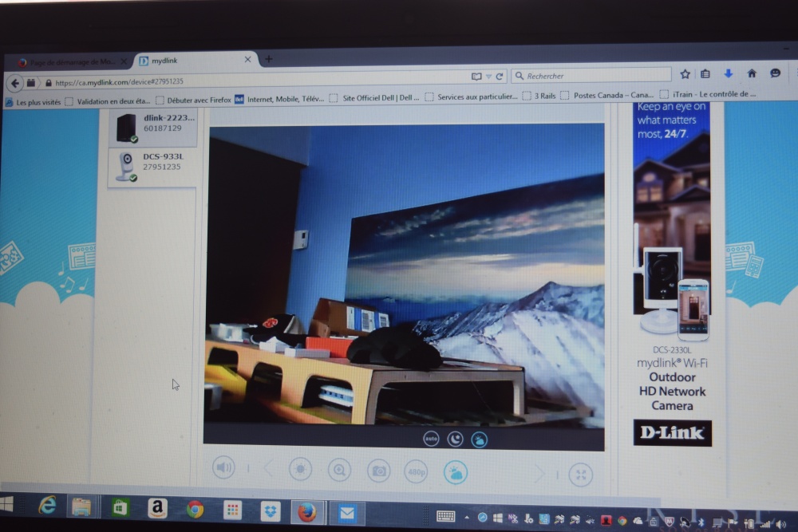Enter full screen video view
This screenshot has width=798, height=532.
point(581,475)
